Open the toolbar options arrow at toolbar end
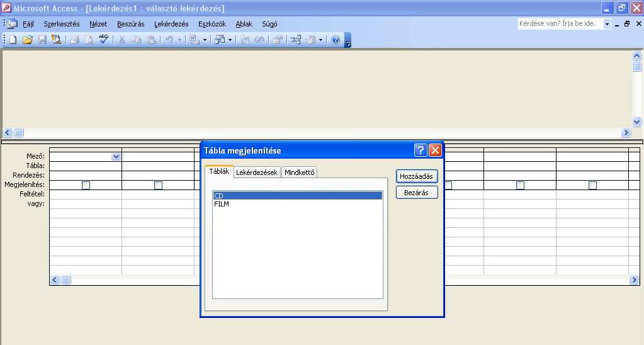Screen dimensions: 644x345 point(348,40)
